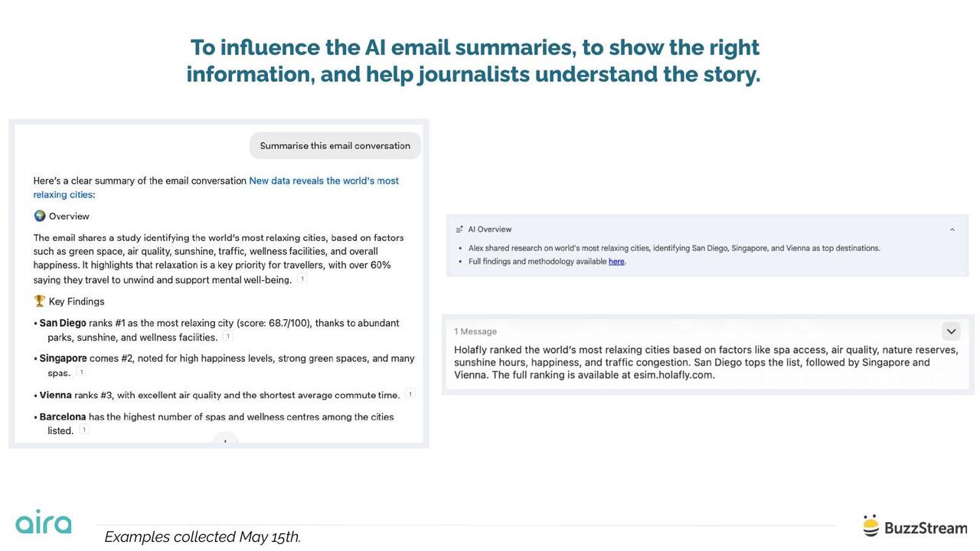
Task: Click the 'Summarise this email conversation' bubble
Action: pos(335,145)
